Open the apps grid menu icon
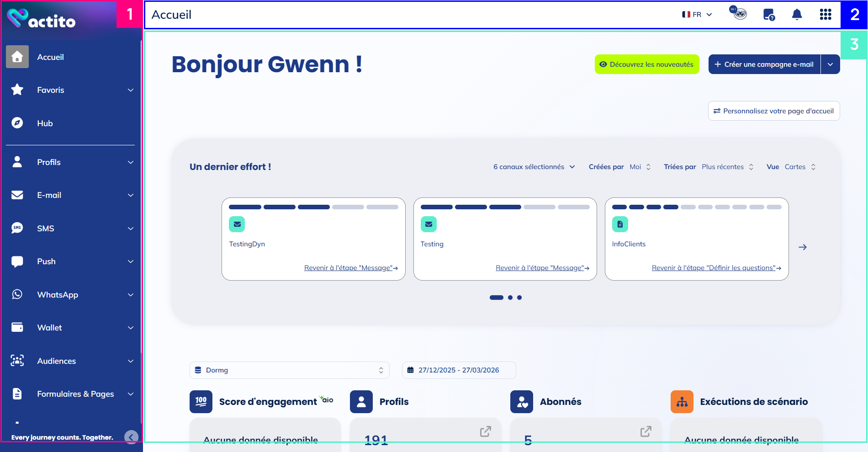This screenshot has width=868, height=452. coord(825,15)
